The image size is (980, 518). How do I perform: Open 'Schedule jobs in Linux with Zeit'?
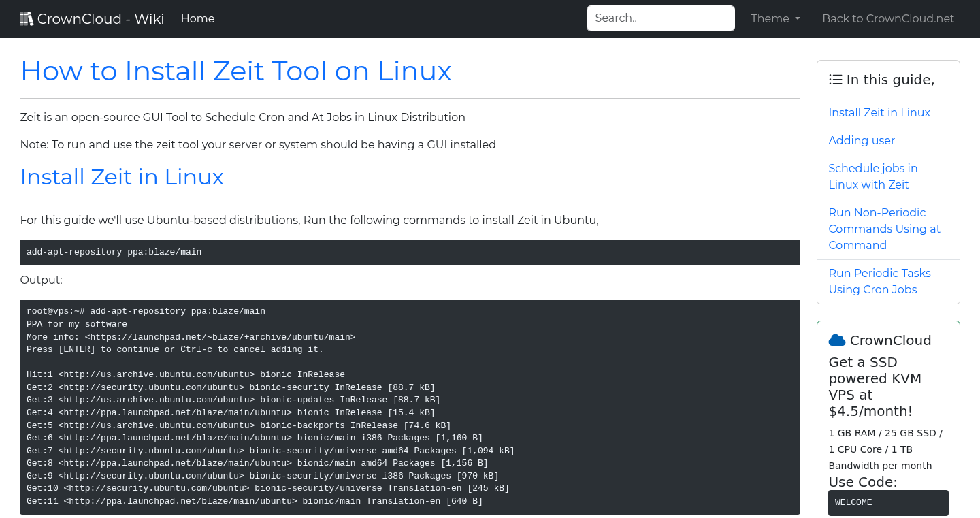pos(873,176)
